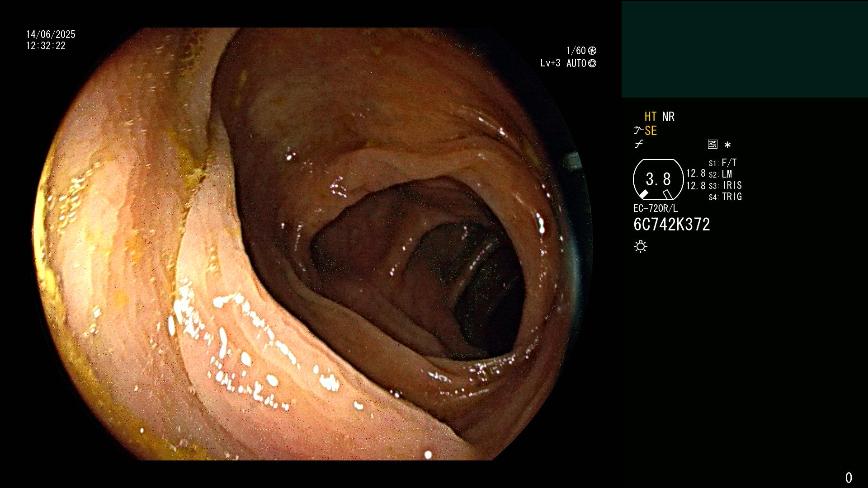Select the NR noise reduction indicator
Screen dimensions: 868x488
(x=668, y=117)
